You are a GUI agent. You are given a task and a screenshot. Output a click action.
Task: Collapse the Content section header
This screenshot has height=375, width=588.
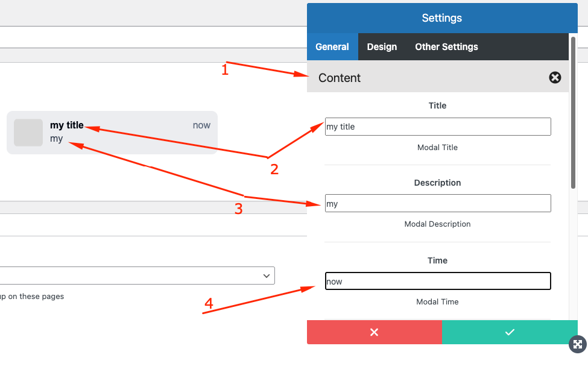click(x=422, y=78)
